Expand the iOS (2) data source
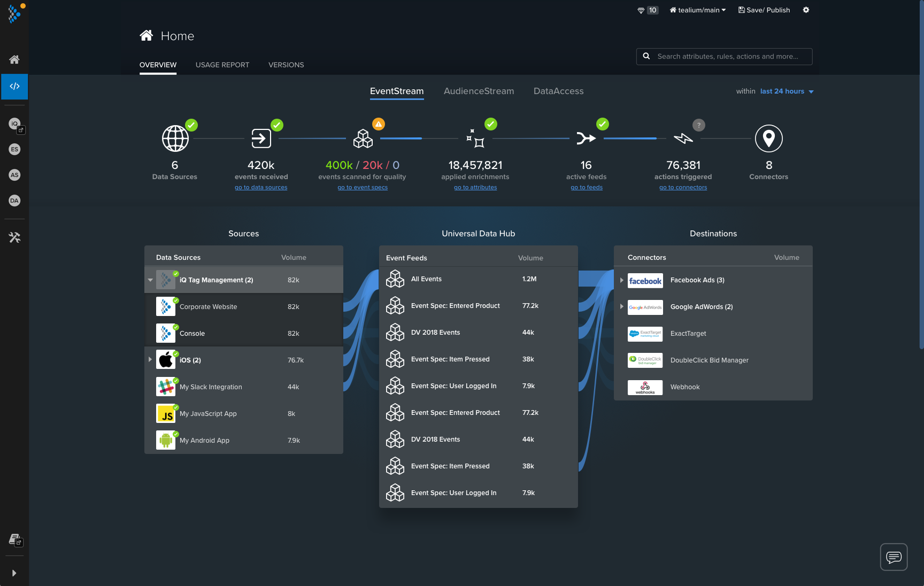The width and height of the screenshot is (924, 586). pyautogui.click(x=150, y=360)
